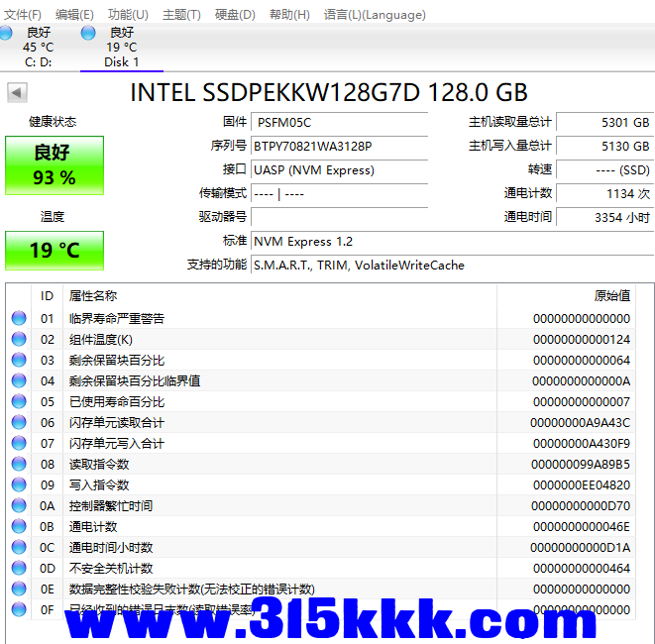Screen dimensions: 655x644
Task: Click status orb for attribute 0A
Action: pyautogui.click(x=19, y=505)
